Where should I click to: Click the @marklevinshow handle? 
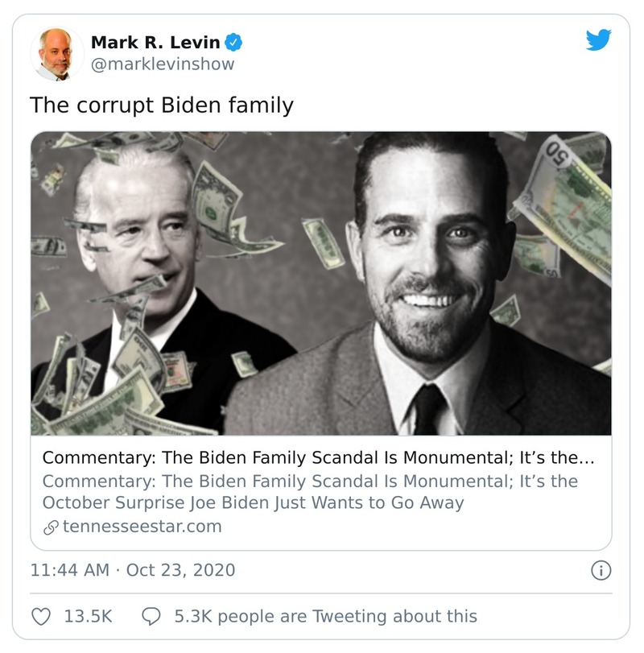click(163, 64)
